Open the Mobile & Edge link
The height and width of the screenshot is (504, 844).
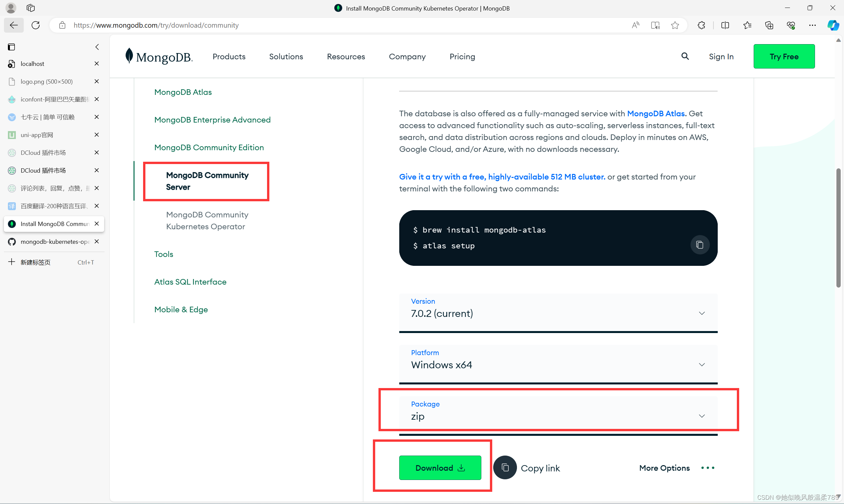[181, 309]
